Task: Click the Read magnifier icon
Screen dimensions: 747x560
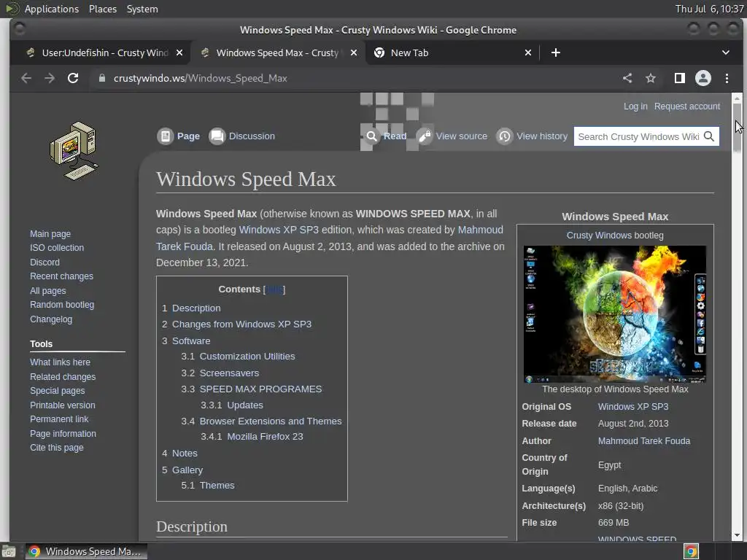Action: click(x=371, y=136)
